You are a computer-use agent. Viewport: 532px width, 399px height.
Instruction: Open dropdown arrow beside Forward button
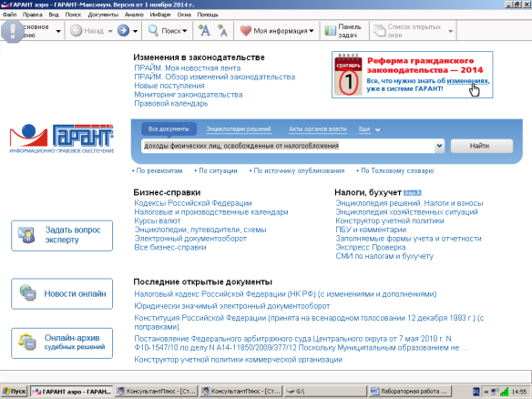[135, 31]
